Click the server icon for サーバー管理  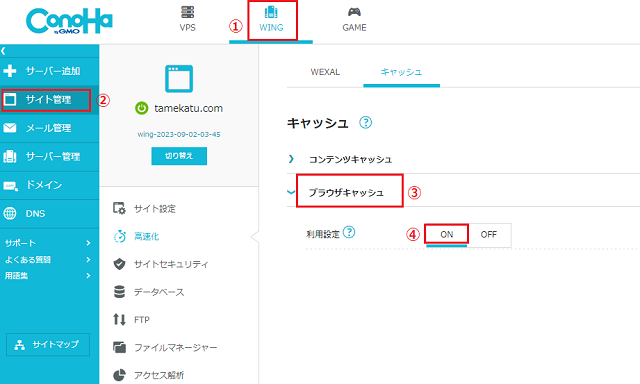point(10,156)
